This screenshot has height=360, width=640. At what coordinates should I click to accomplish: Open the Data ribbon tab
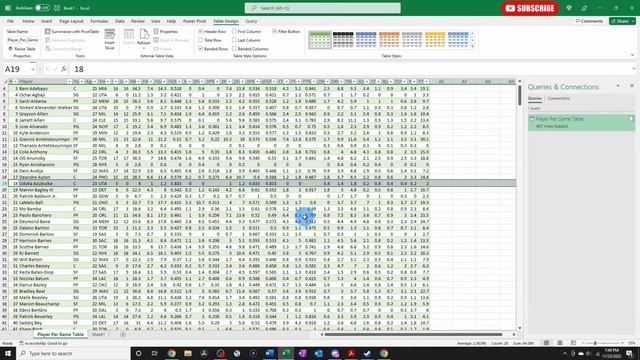[120, 21]
